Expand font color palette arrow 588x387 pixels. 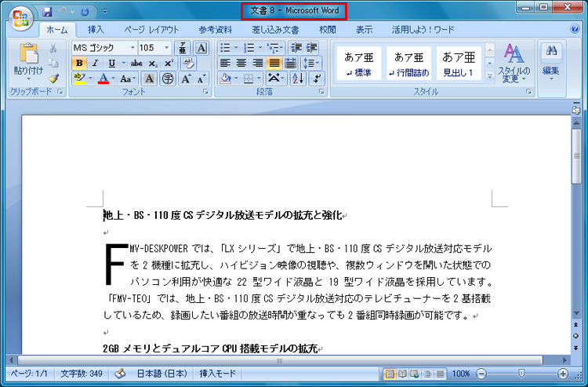(114, 78)
